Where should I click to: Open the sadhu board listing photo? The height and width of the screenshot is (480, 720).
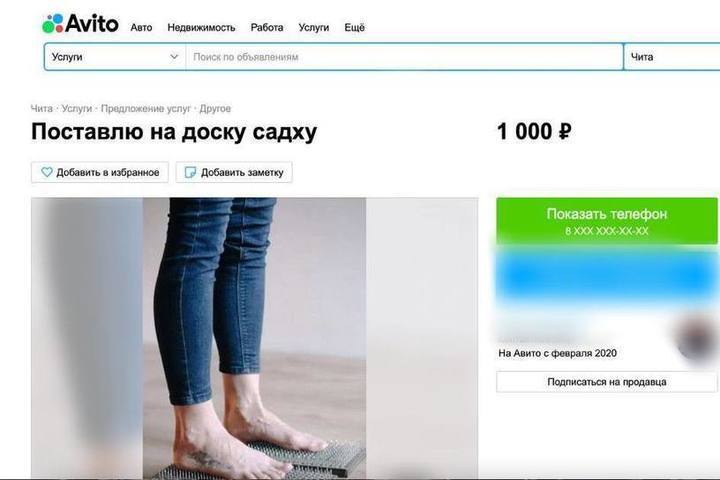(254, 338)
